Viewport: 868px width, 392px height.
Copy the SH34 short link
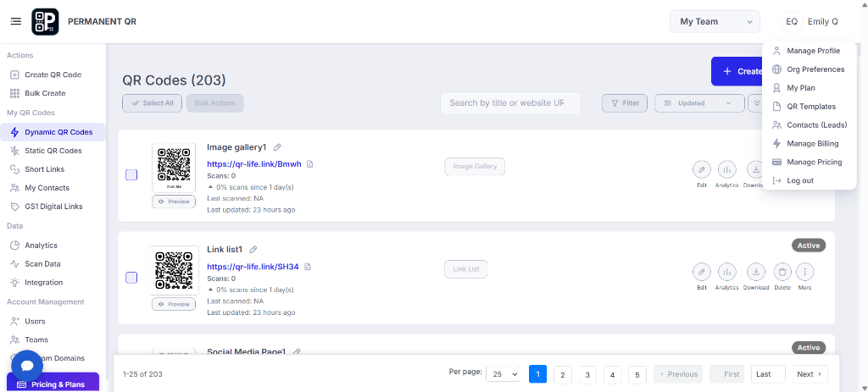click(x=308, y=267)
